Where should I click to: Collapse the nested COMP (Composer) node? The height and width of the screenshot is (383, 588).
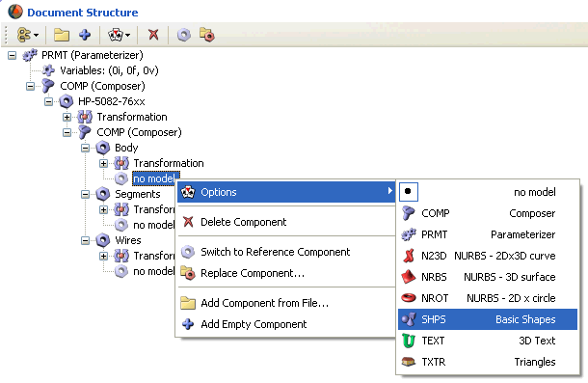(67, 132)
